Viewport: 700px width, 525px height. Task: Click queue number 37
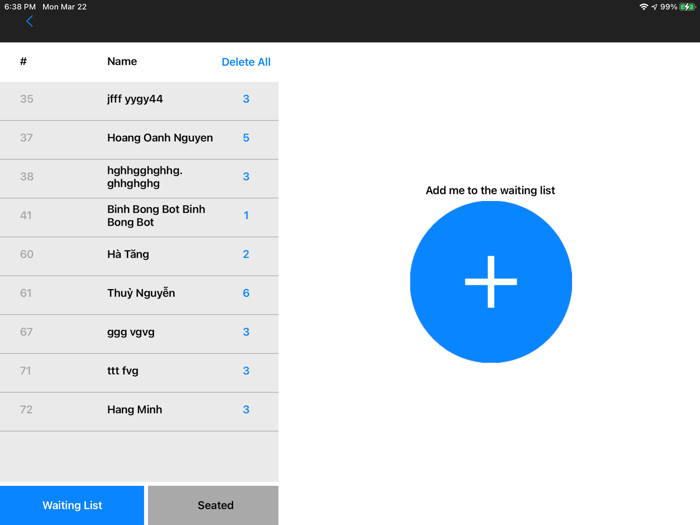(x=26, y=138)
